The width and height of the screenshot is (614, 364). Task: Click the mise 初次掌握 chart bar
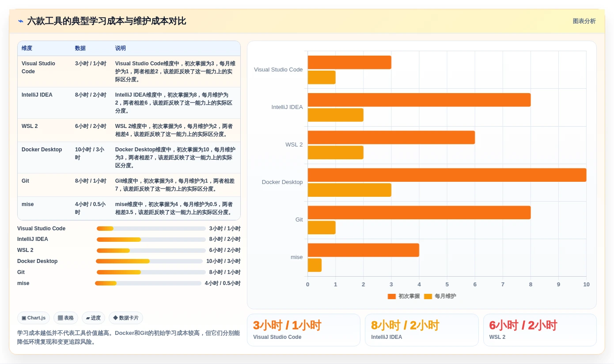364,250
